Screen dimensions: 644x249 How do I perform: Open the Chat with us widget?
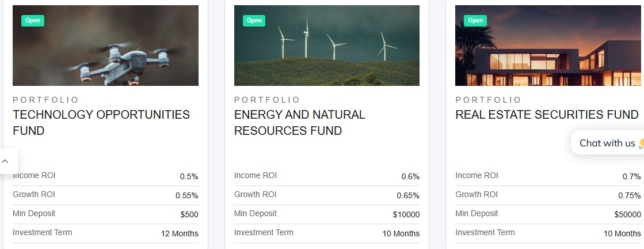click(607, 143)
